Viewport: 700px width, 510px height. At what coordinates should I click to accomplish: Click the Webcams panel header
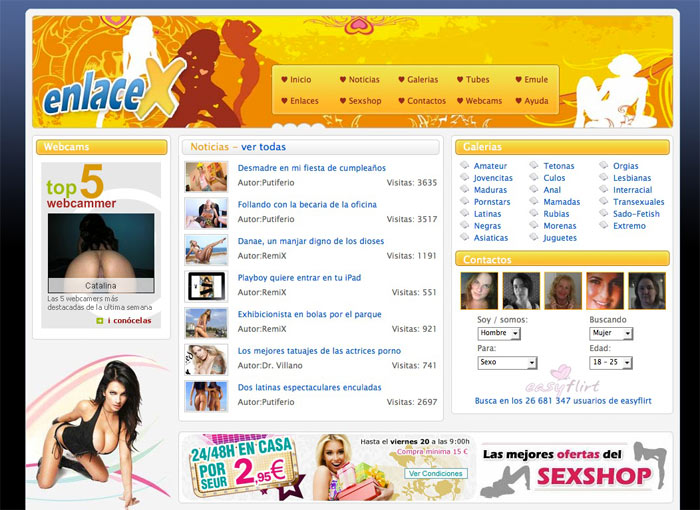[101, 147]
